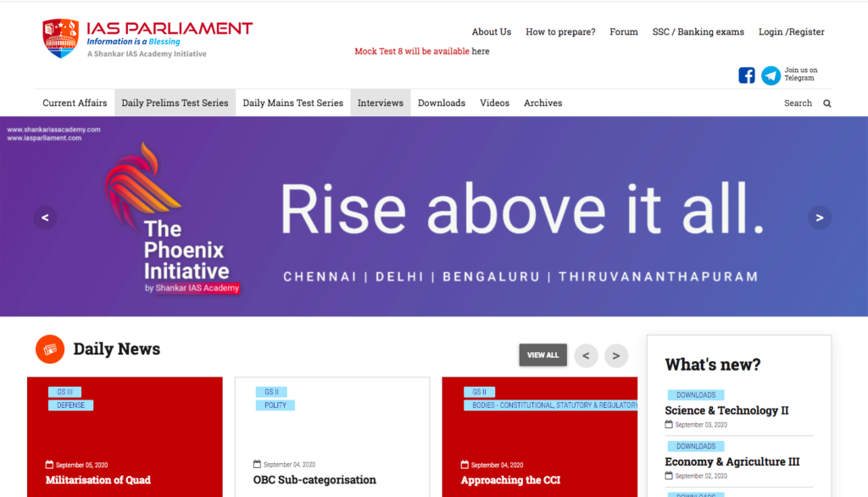Open Daily Prelims Test Series tab

(175, 103)
